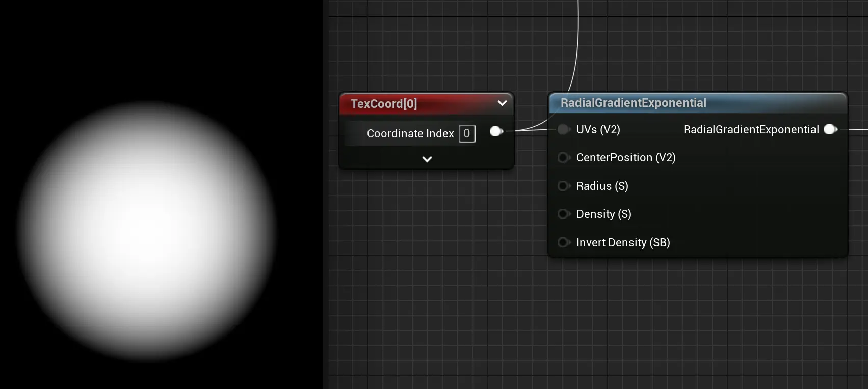This screenshot has width=868, height=389.
Task: Click the Density (S) label text
Action: [x=603, y=214]
